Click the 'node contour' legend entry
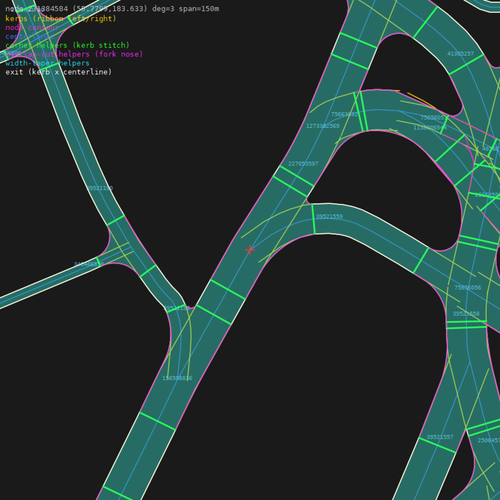500x500 pixels. tap(32, 28)
